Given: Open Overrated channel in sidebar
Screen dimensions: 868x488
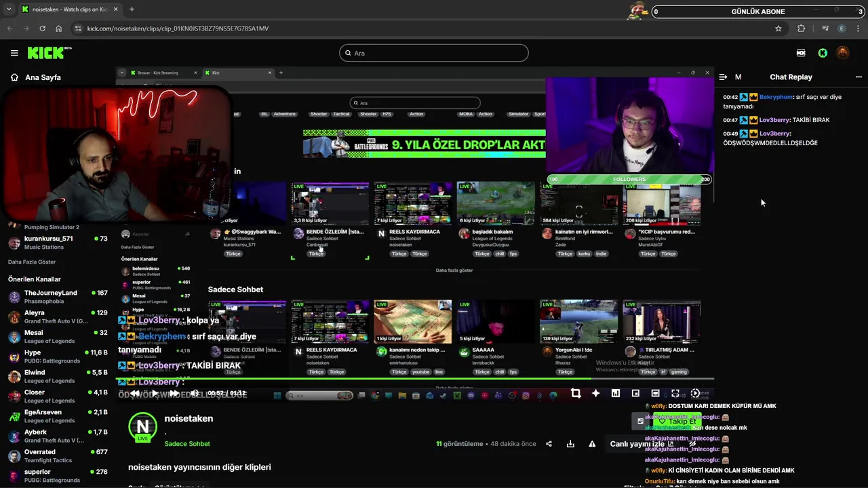Looking at the screenshot, I should 58,456.
